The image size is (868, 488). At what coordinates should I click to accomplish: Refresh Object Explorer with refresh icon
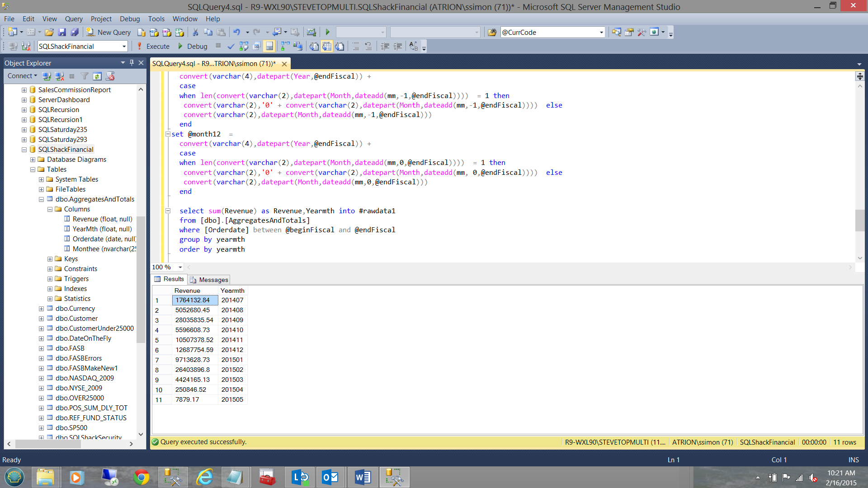pos(97,76)
